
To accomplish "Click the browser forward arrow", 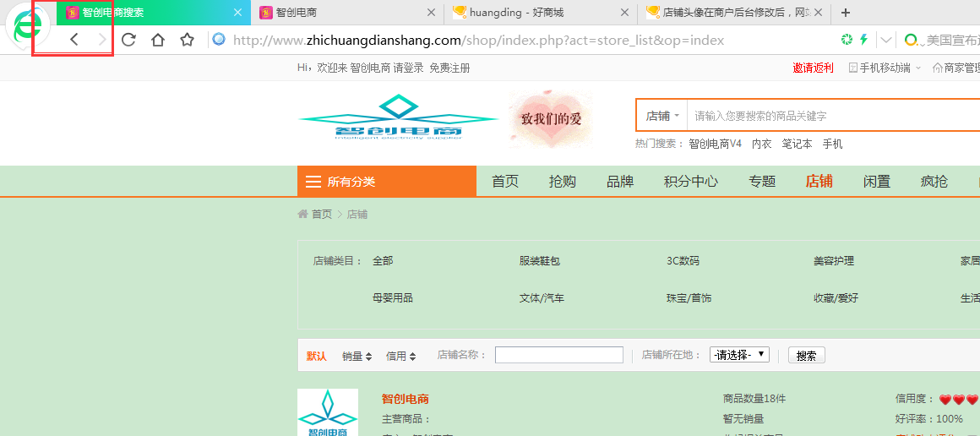I will point(102,40).
